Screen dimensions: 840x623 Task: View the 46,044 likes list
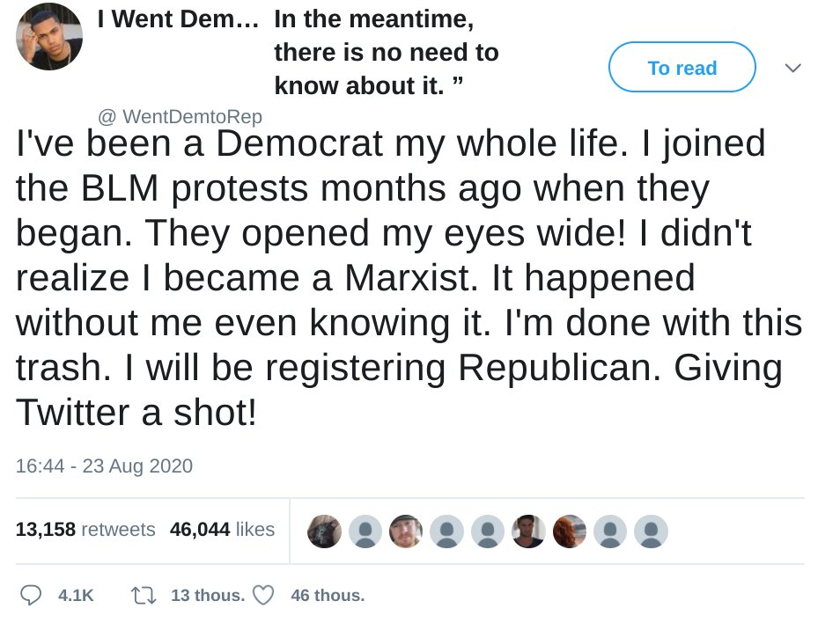tap(222, 530)
